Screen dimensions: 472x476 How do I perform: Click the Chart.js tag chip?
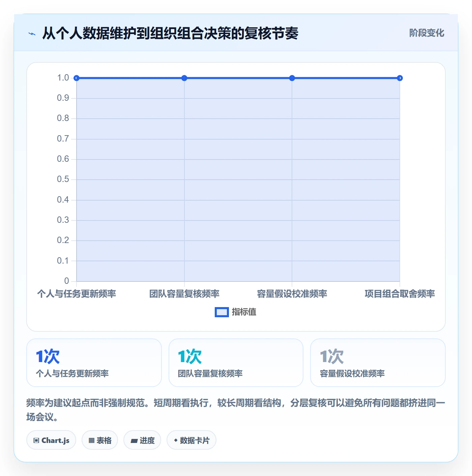tap(51, 440)
